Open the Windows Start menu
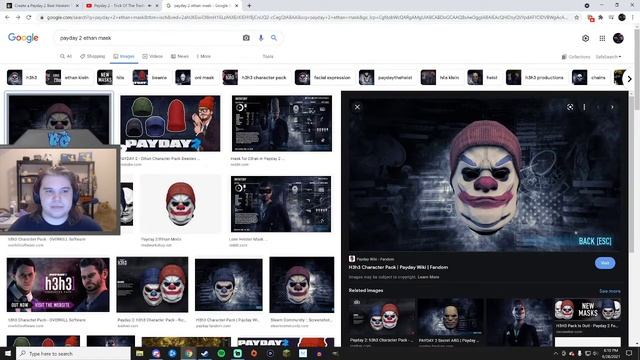 pos(7,353)
